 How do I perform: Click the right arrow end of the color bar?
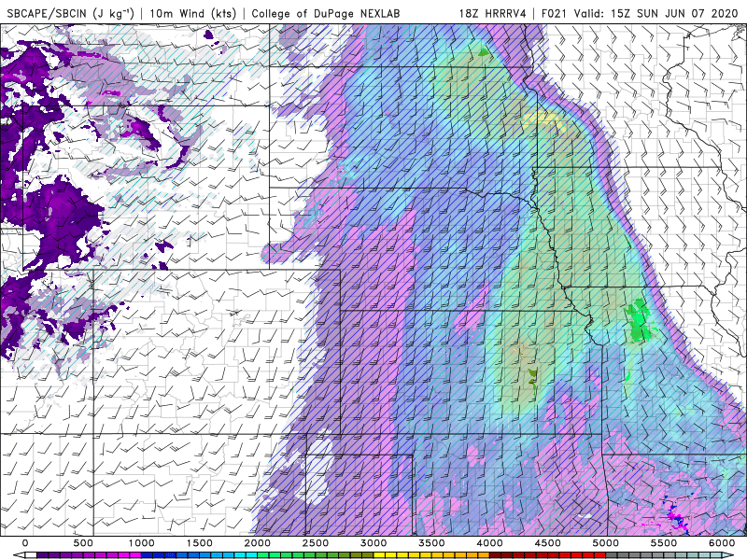pos(728,555)
